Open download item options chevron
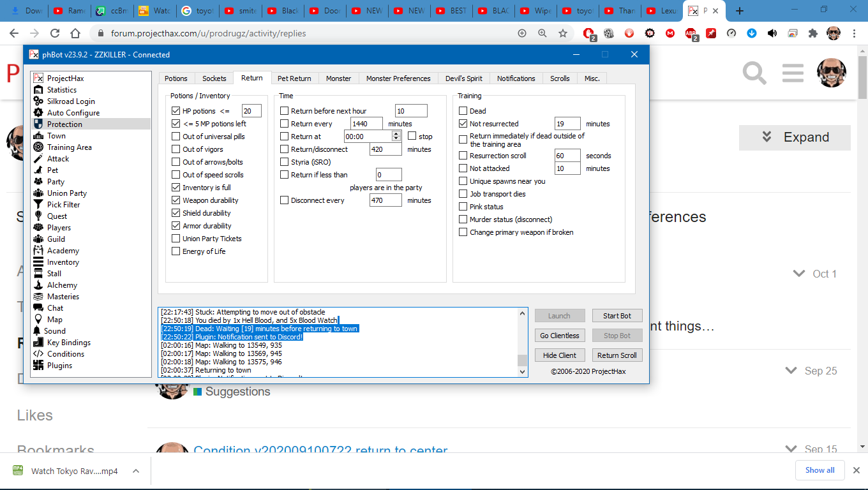This screenshot has width=868, height=490. pyautogui.click(x=136, y=471)
